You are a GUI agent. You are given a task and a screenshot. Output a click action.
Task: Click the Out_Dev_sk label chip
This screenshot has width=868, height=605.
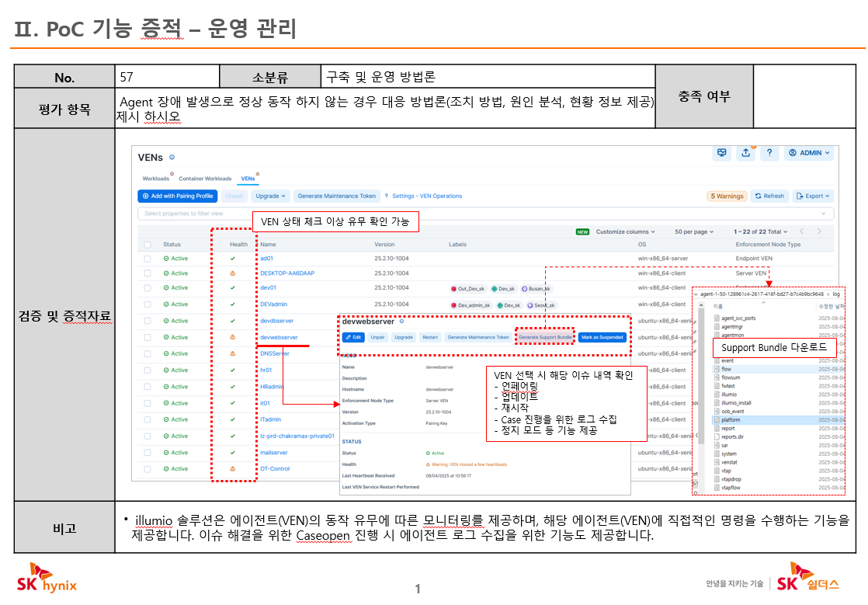[x=467, y=288]
